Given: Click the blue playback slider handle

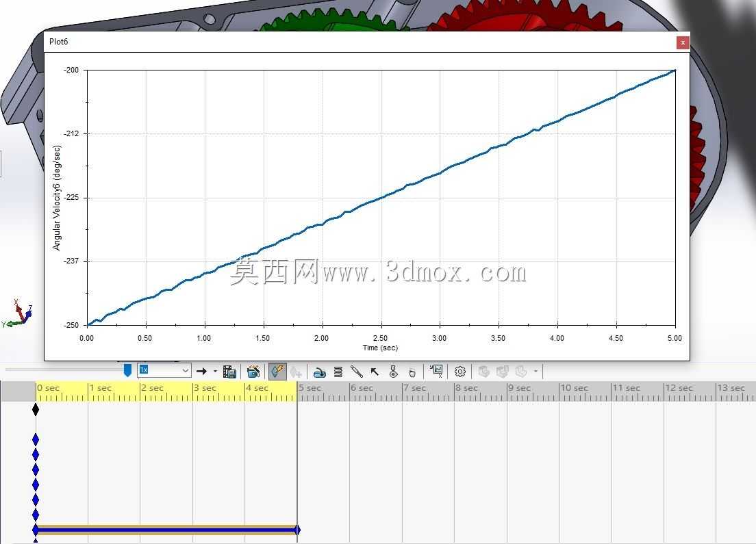Looking at the screenshot, I should pyautogui.click(x=127, y=370).
